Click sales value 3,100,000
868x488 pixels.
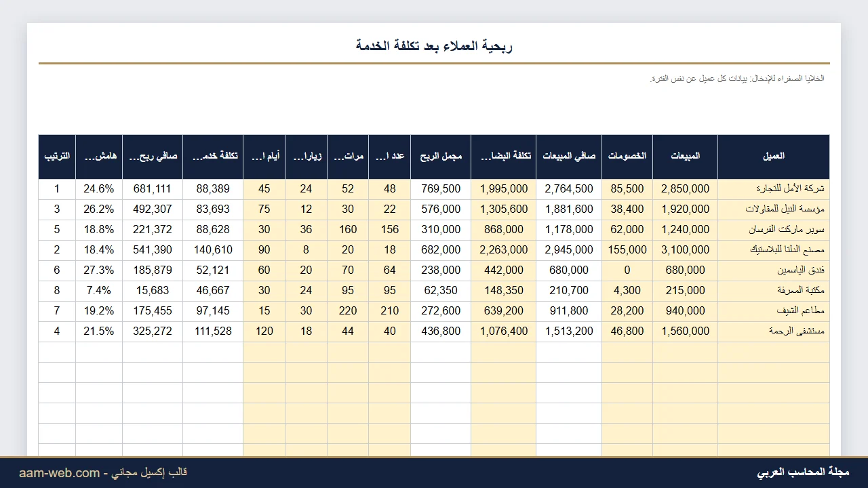tap(686, 250)
